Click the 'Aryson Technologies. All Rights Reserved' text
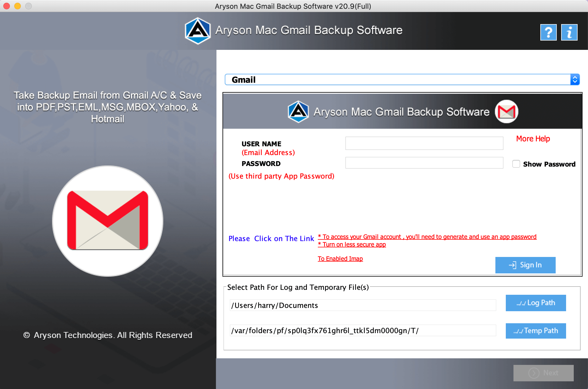 (x=113, y=335)
